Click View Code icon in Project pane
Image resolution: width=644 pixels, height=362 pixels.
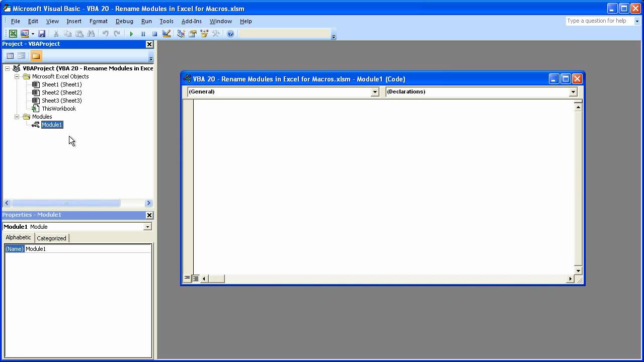click(x=10, y=56)
